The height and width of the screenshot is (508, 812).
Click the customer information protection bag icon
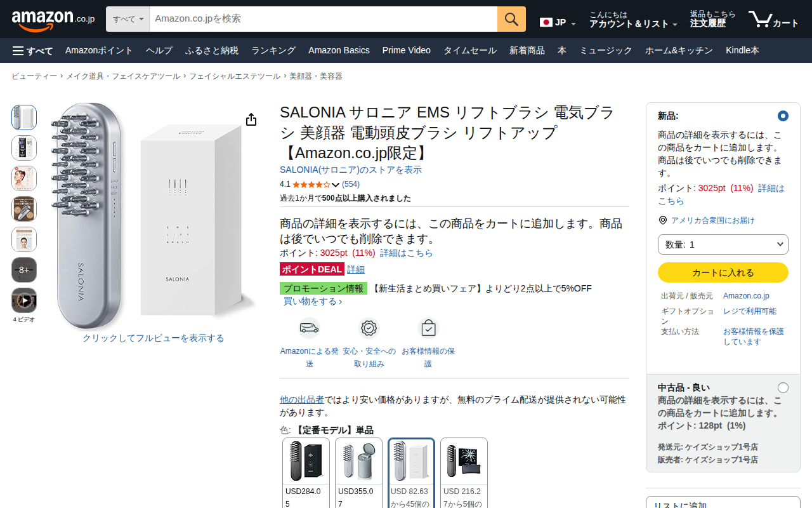tap(428, 328)
